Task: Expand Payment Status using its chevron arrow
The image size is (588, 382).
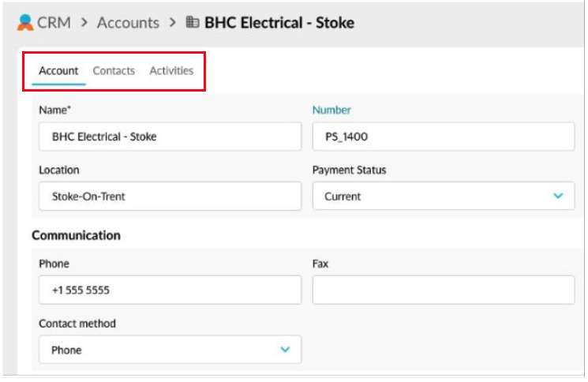Action: click(558, 196)
